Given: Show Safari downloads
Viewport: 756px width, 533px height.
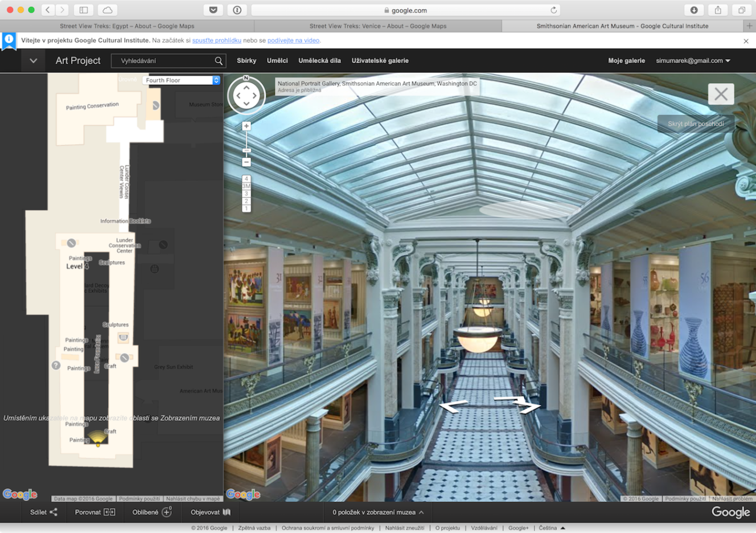Looking at the screenshot, I should pos(694,10).
